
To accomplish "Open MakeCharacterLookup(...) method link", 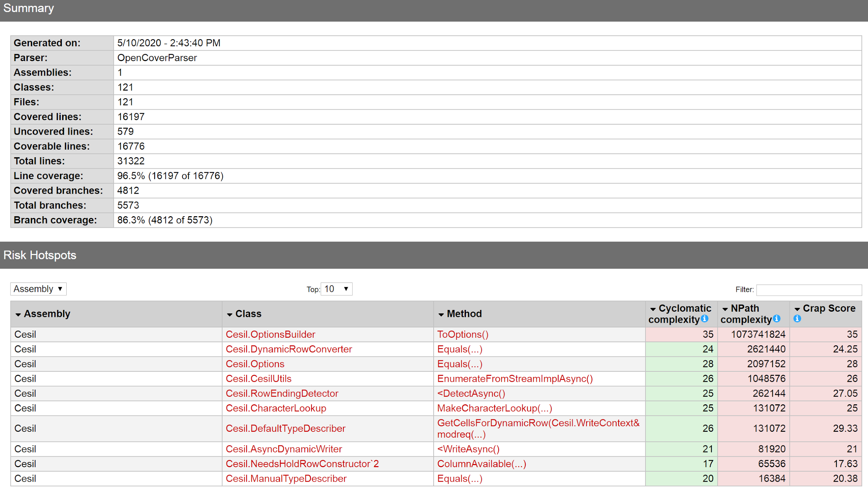I will tap(494, 408).
